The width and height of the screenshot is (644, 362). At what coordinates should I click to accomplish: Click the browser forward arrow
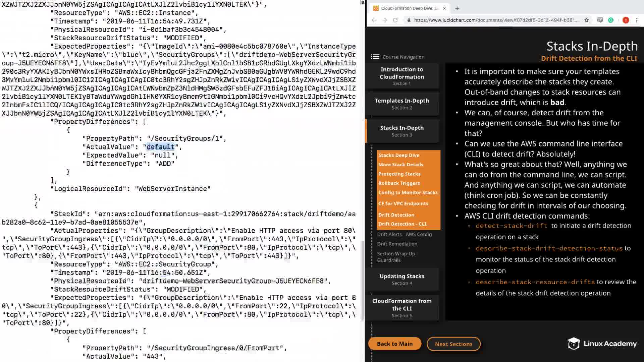(385, 20)
